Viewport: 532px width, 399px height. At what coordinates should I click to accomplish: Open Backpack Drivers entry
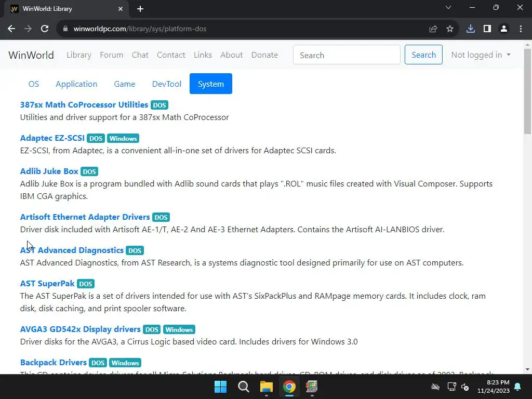[x=54, y=362]
